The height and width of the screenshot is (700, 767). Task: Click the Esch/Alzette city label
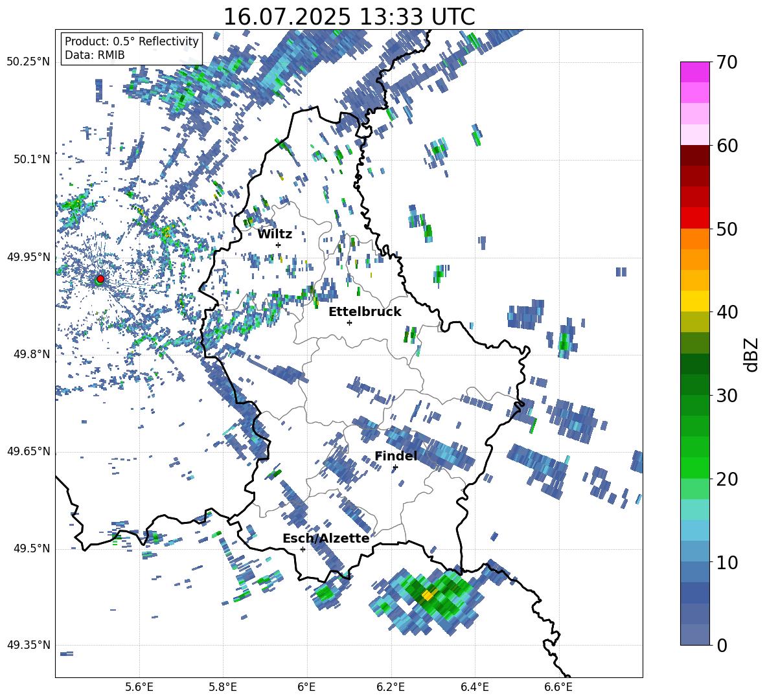326,538
